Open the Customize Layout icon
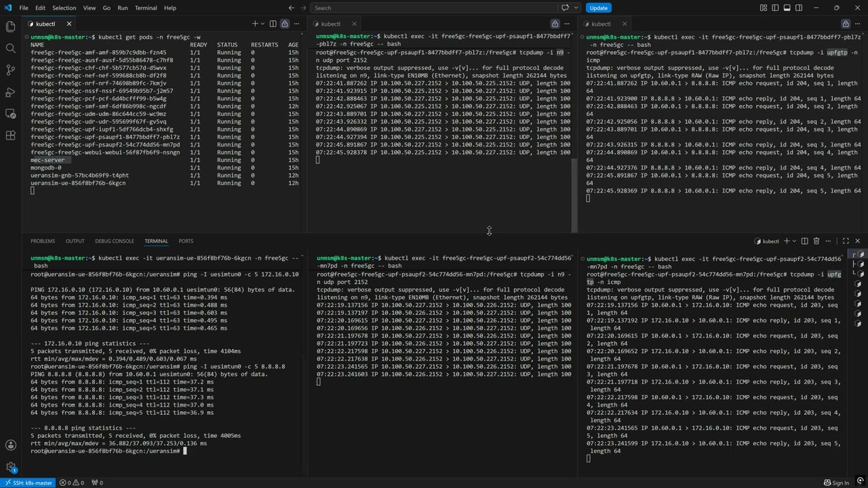The width and height of the screenshot is (868, 488). point(764,8)
